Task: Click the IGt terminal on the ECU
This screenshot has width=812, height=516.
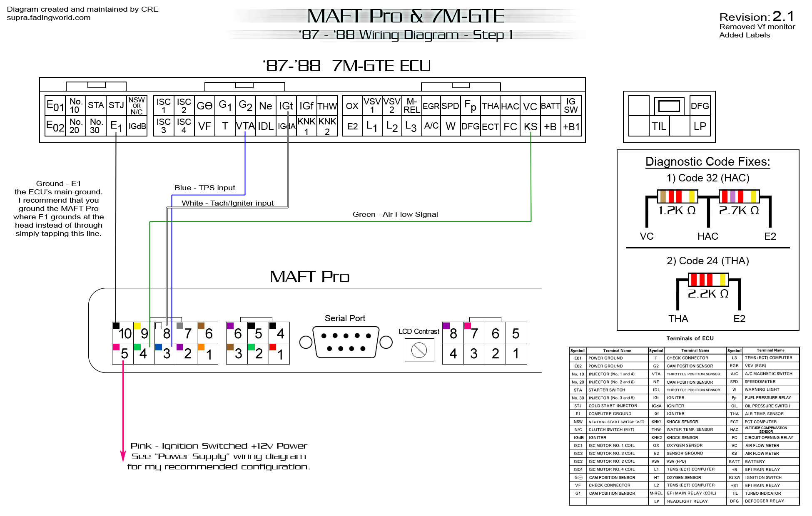Action: click(286, 106)
